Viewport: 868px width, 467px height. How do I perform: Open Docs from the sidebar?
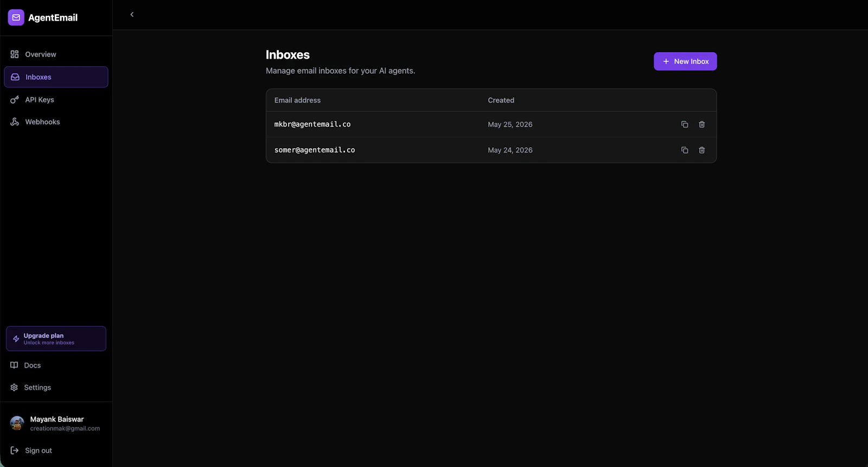click(56, 365)
